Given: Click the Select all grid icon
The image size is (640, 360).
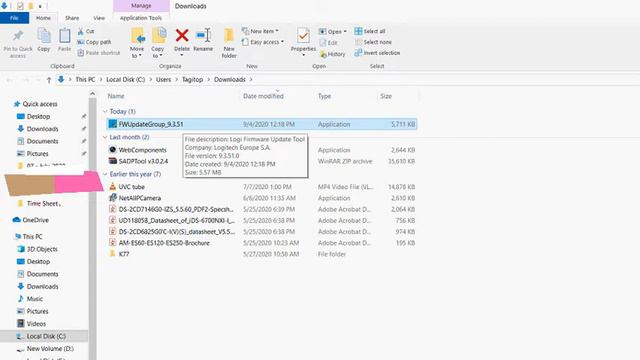Looking at the screenshot, I should coord(358,31).
